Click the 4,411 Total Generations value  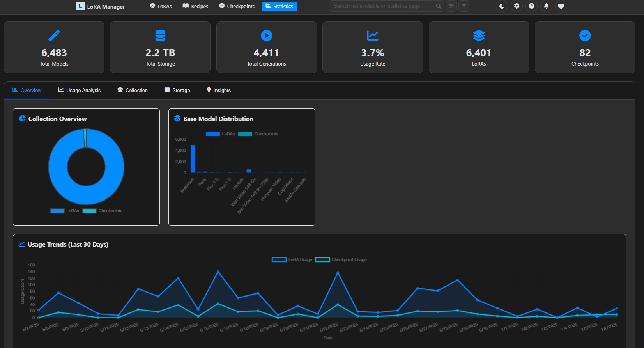(x=267, y=53)
